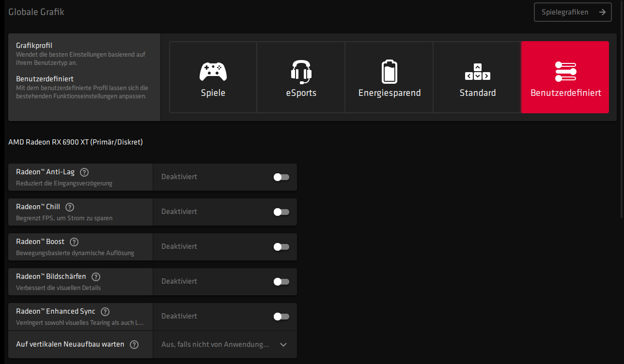Image resolution: width=624 pixels, height=364 pixels.
Task: Click the Globale Grafik heading
Action: (x=36, y=12)
